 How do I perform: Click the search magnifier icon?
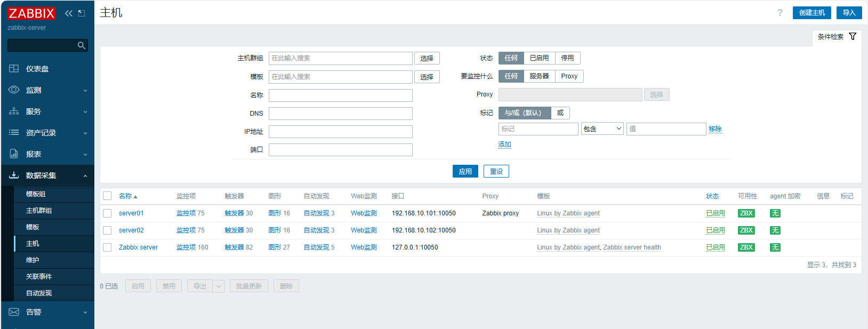click(82, 46)
